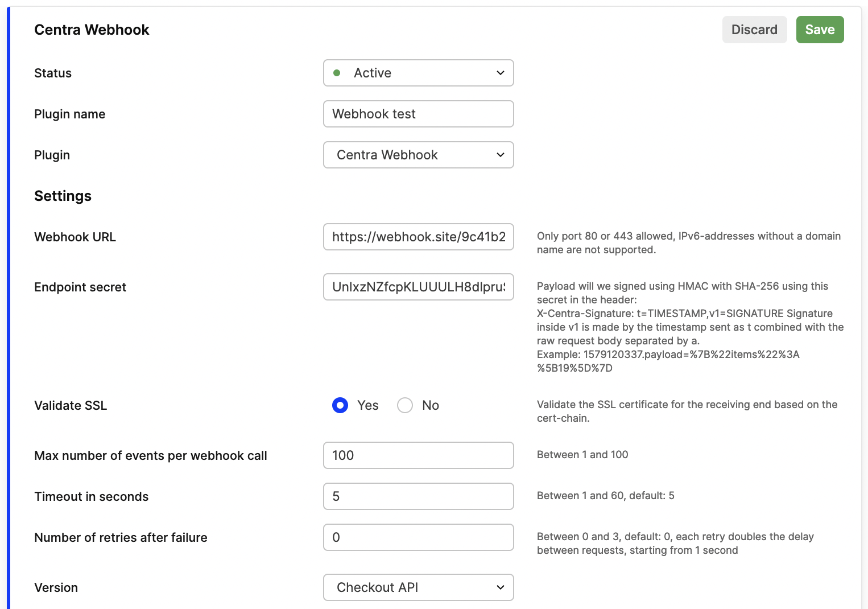The image size is (868, 609).
Task: Select the Timeout field showing 5
Action: [x=418, y=496]
